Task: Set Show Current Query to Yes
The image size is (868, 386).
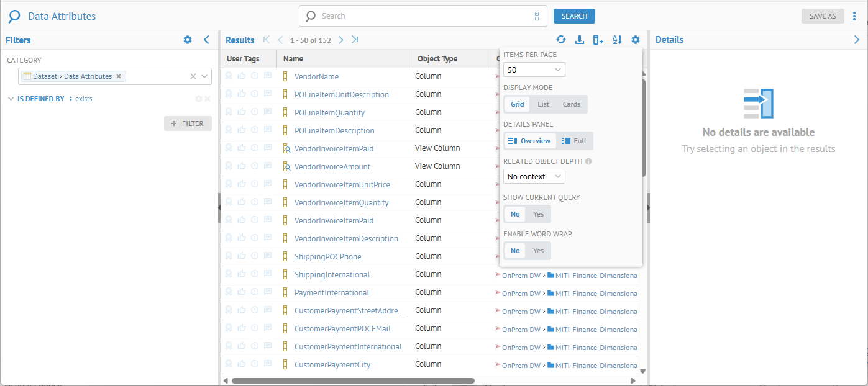Action: tap(538, 214)
